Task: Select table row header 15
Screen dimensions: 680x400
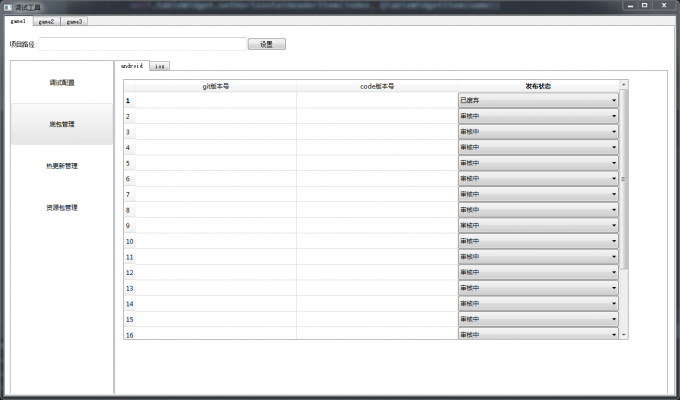Action: (x=130, y=319)
